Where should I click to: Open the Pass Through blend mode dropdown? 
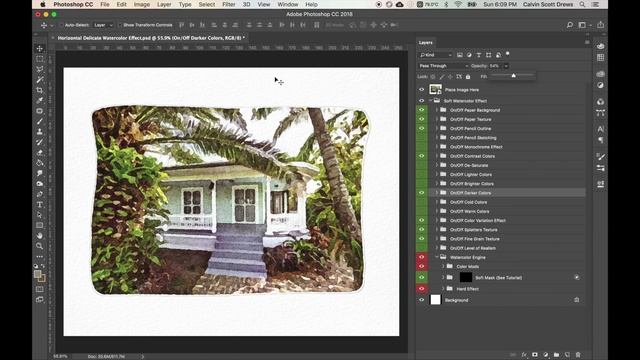click(x=443, y=66)
